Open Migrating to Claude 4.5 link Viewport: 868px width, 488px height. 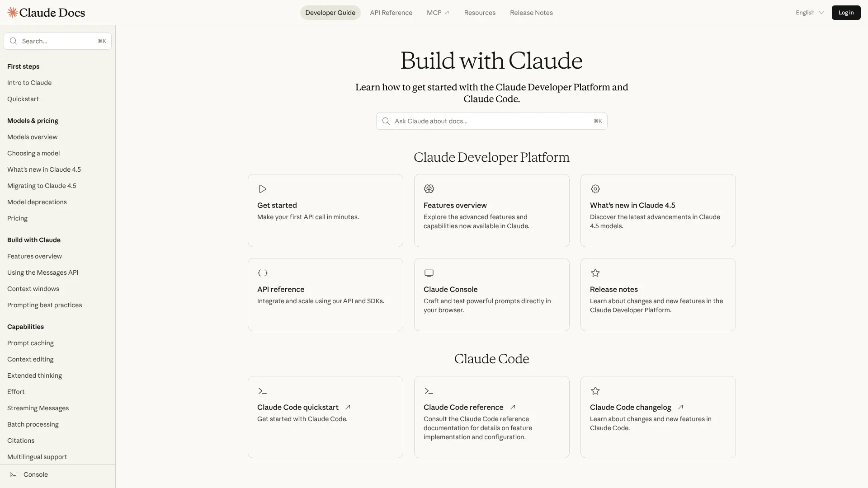point(42,186)
